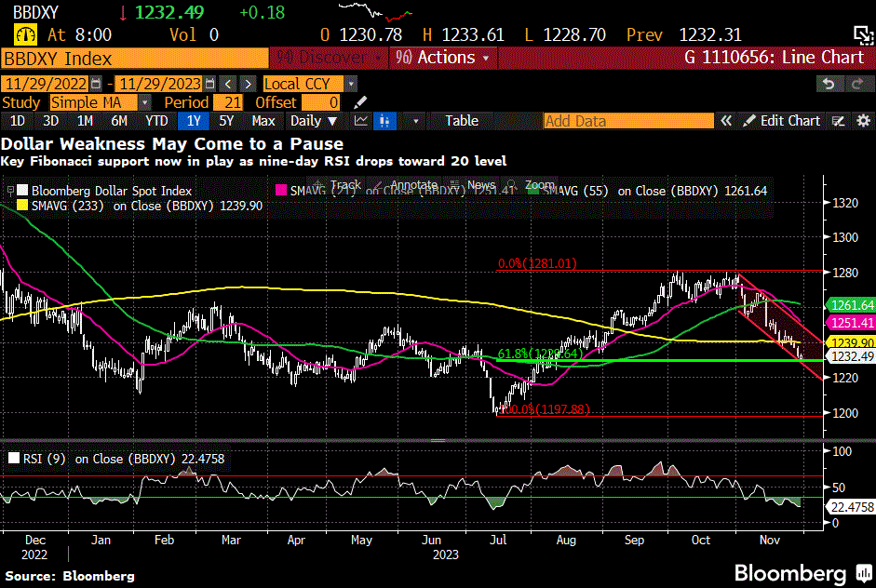Click the Offset field showing 0
876x588 pixels.
point(320,102)
